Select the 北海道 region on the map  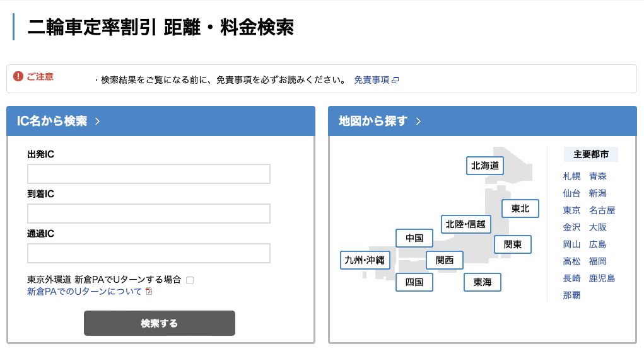pyautogui.click(x=484, y=166)
